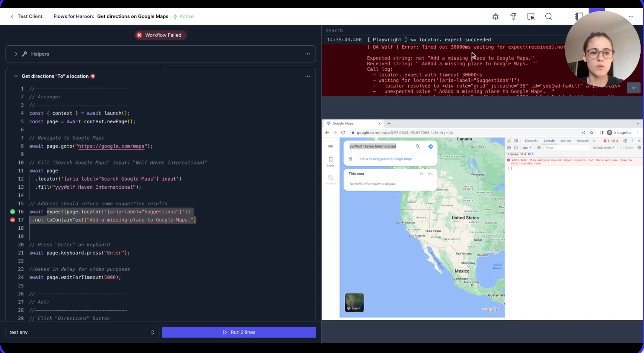Activate the element picker cursor icon
Image resolution: width=644 pixels, height=353 pixels.
[x=531, y=16]
